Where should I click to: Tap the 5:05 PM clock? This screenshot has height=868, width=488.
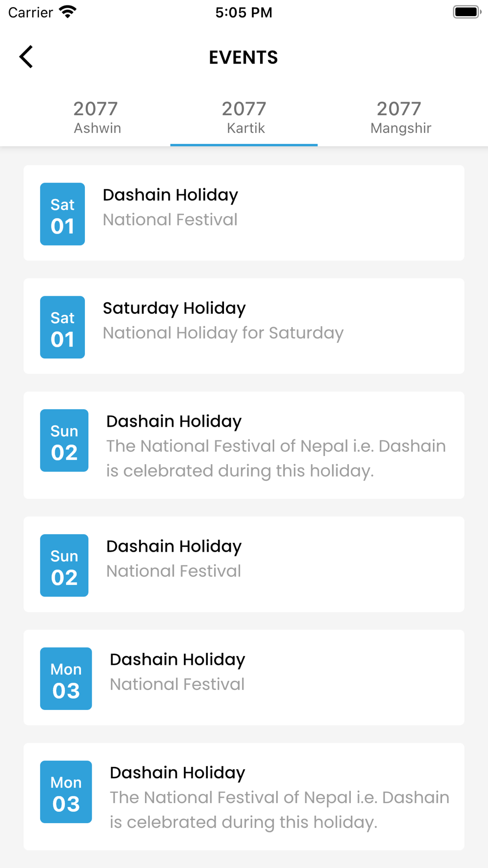(x=244, y=12)
